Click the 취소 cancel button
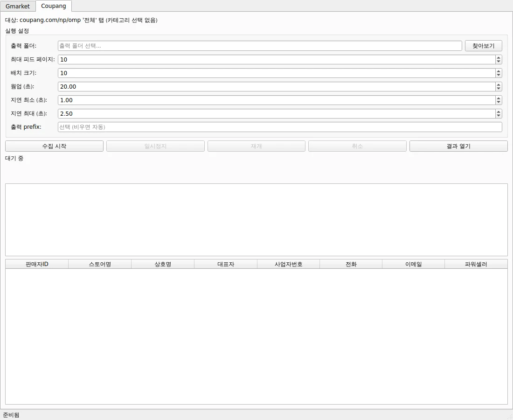Image resolution: width=513 pixels, height=420 pixels. pos(357,147)
